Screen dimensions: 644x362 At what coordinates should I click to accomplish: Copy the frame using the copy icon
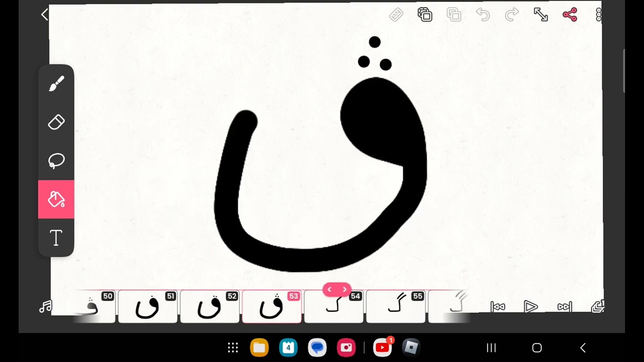[x=425, y=15]
